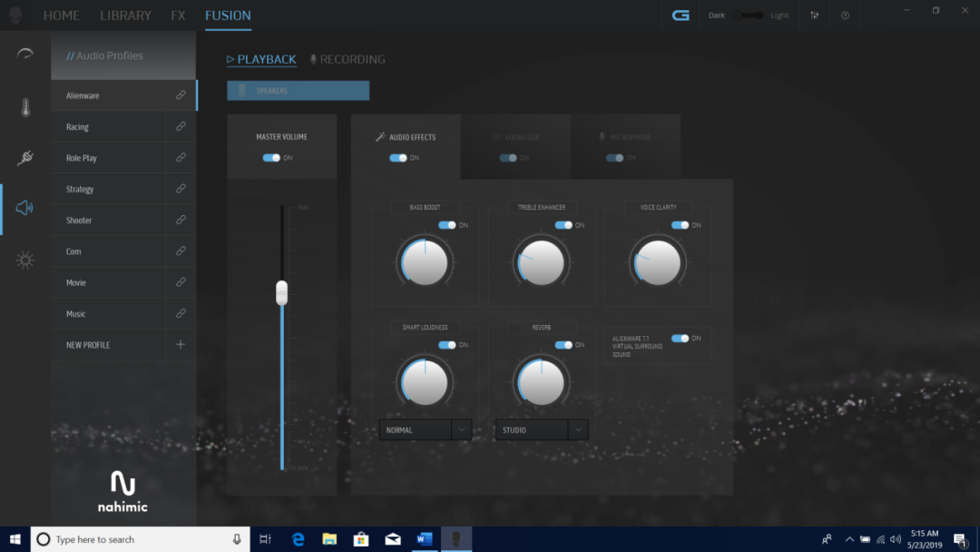The height and width of the screenshot is (552, 980).
Task: Click link icon next to Movie profile
Action: (x=181, y=282)
